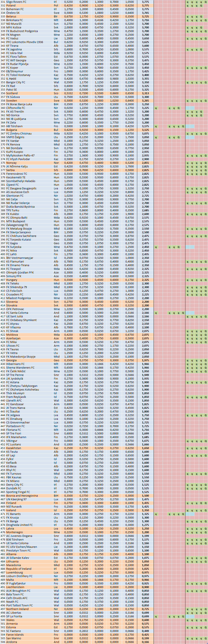Select the Ferencvárosi TC cell
Image resolution: width=208 pixels, height=644 pixels.
click(x=17, y=174)
